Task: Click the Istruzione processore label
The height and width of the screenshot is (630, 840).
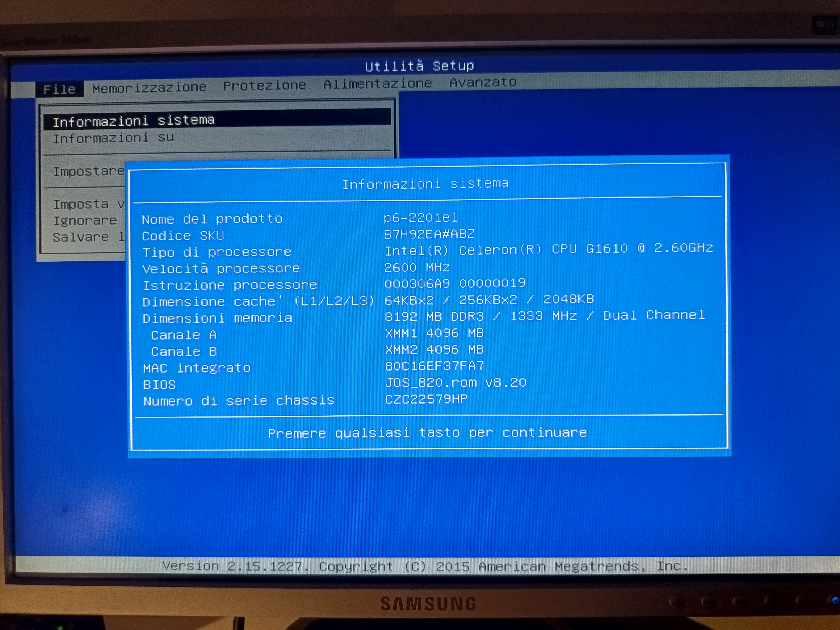Action: (230, 285)
